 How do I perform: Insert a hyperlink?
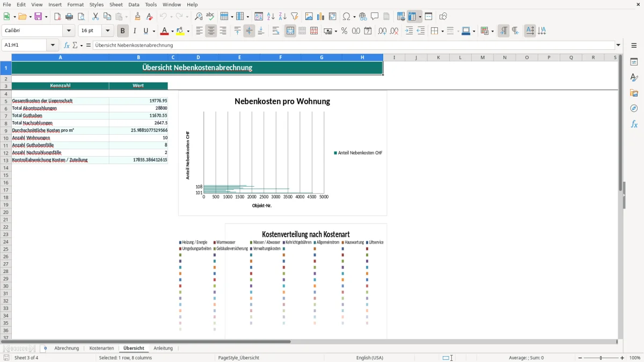363,17
